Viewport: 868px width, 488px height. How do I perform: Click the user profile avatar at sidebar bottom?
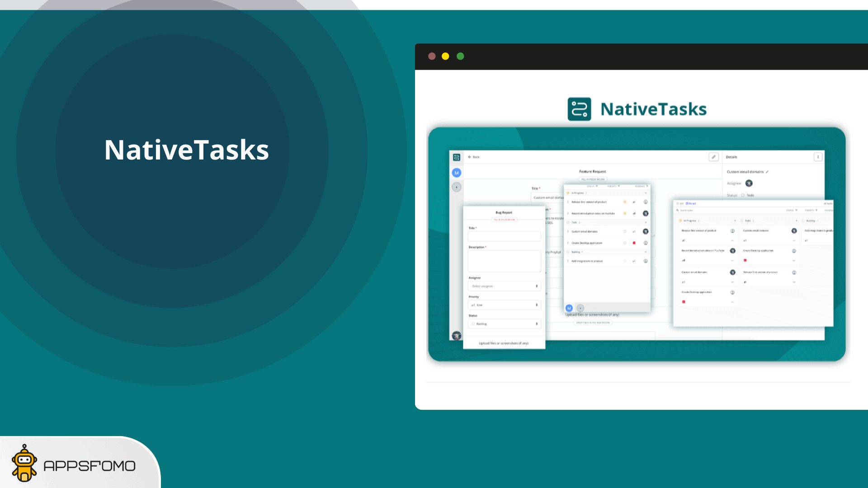coord(457,335)
